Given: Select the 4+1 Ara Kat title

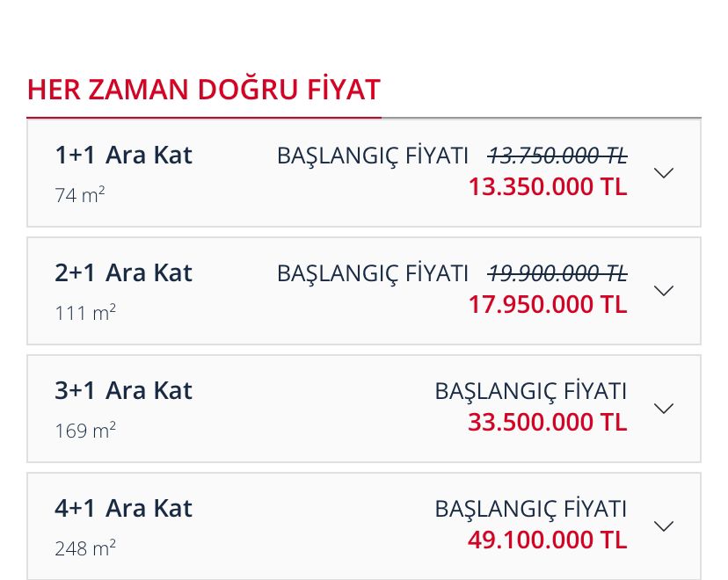Looking at the screenshot, I should click(123, 509).
